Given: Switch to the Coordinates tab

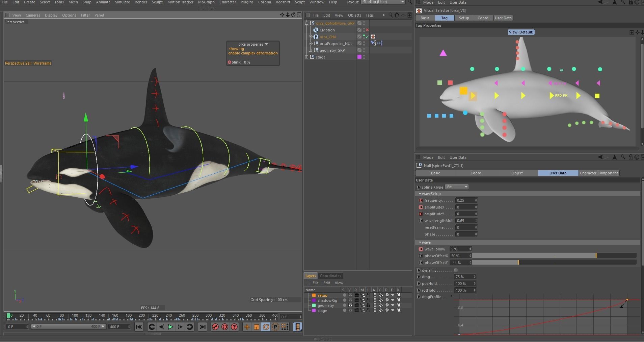Looking at the screenshot, I should (330, 276).
